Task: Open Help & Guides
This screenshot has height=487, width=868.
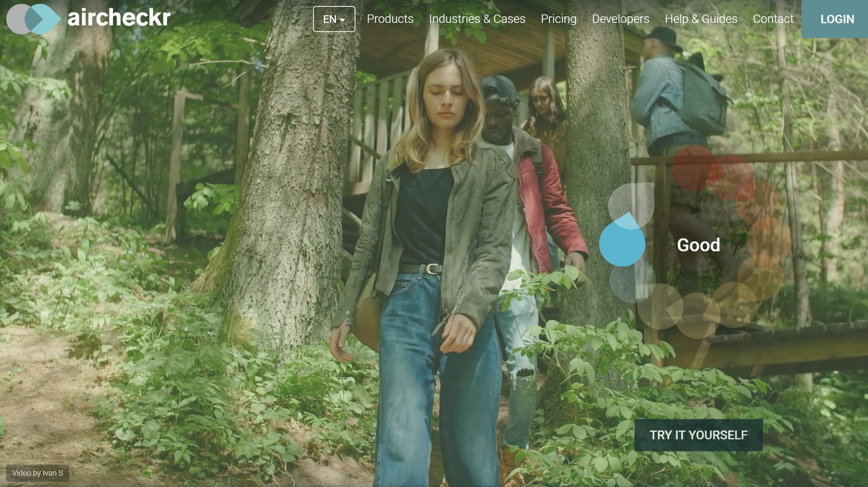Action: tap(701, 19)
